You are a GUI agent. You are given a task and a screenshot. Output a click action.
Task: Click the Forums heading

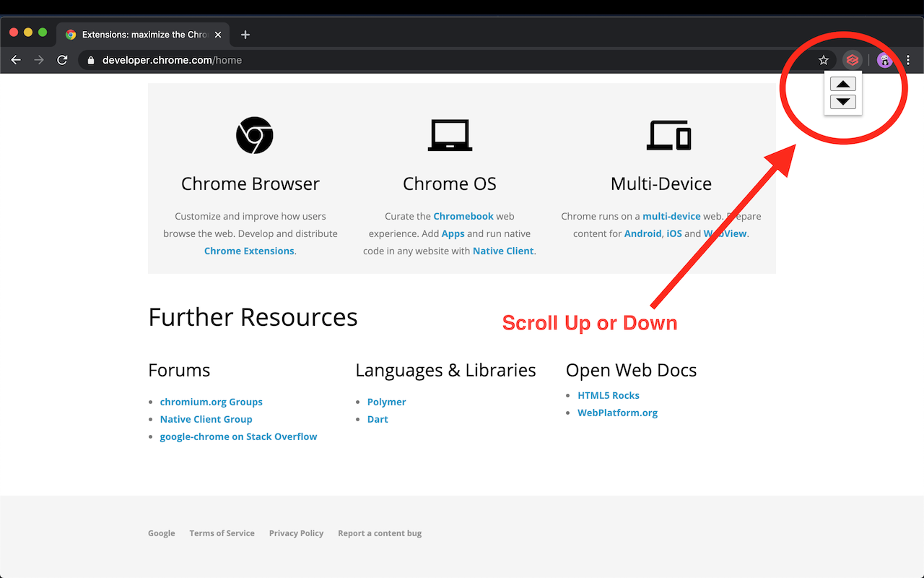click(179, 370)
